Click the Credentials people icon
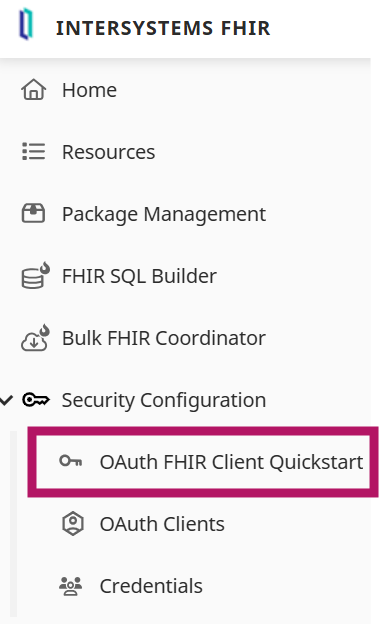The image size is (379, 624). click(x=70, y=586)
